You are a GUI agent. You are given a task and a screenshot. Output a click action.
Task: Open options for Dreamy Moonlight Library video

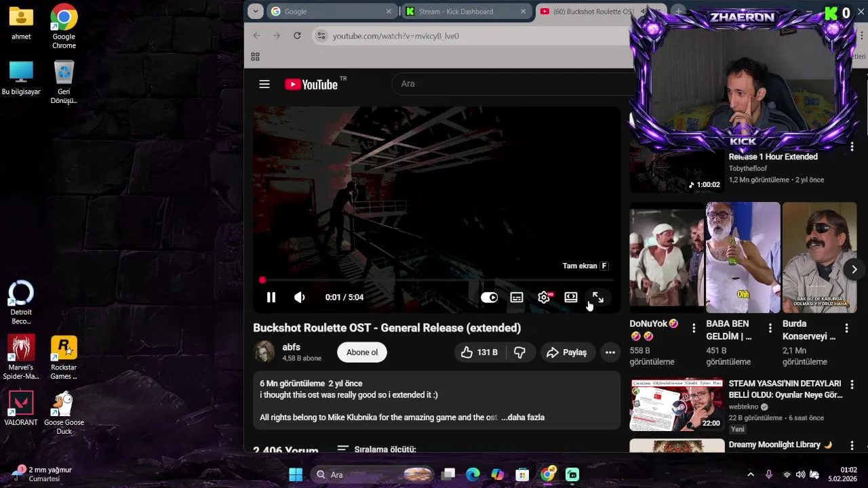(x=852, y=446)
